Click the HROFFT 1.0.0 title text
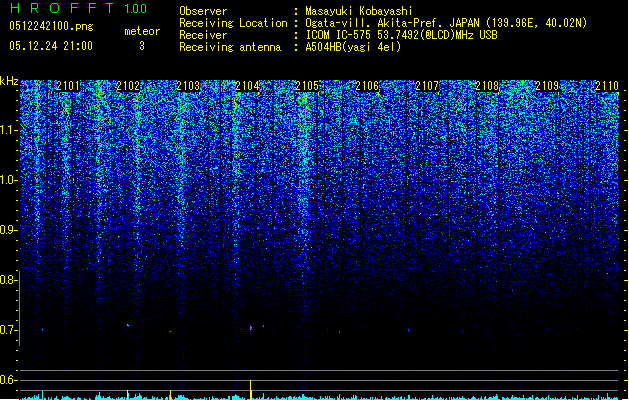The height and width of the screenshot is (400, 629). 79,8
